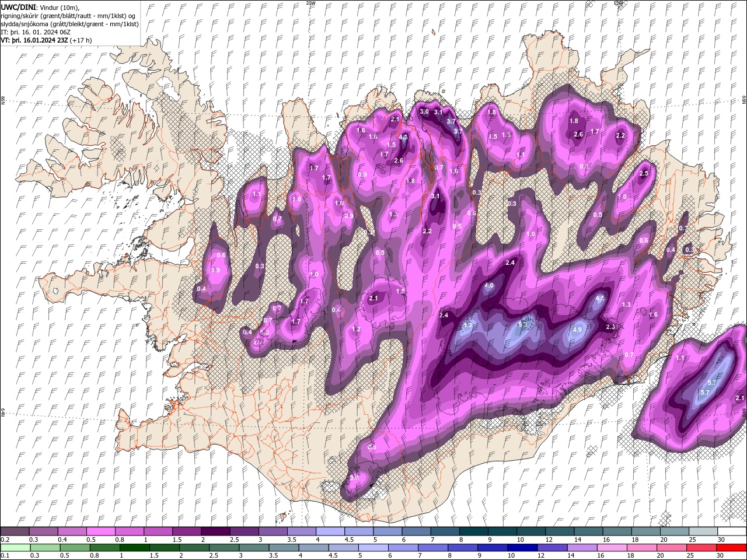Click the '20W' longitude label at top

(x=310, y=3)
